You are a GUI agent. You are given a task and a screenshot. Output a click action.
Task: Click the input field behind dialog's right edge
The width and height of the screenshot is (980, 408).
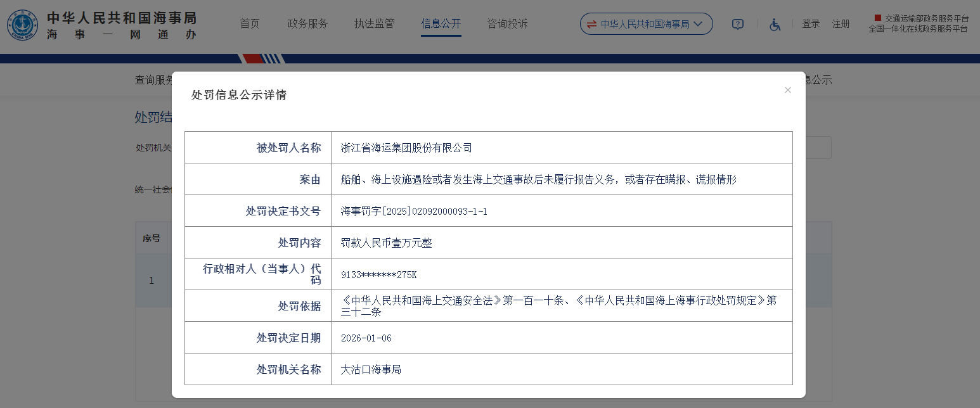818,148
